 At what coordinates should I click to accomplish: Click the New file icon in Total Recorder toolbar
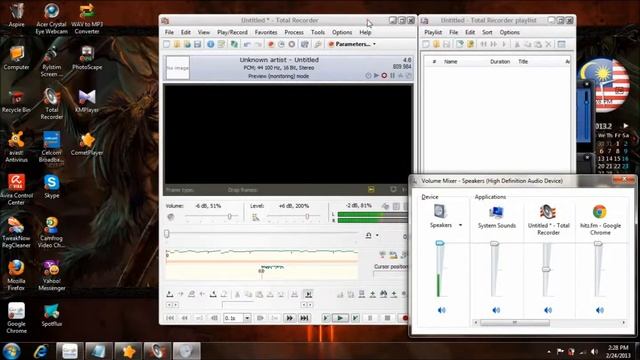coord(167,44)
